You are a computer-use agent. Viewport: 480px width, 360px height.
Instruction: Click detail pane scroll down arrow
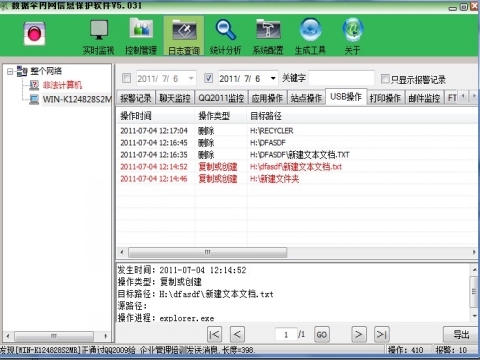pos(474,315)
